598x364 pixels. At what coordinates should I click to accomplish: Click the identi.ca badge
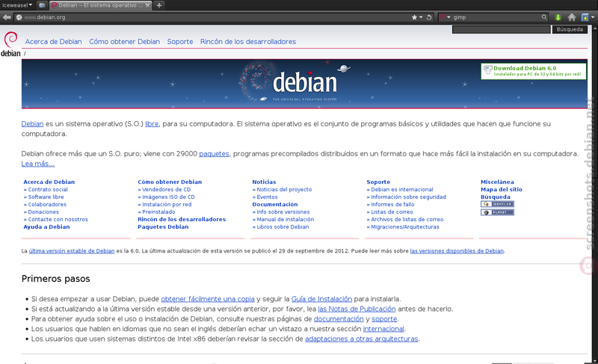[x=497, y=204]
